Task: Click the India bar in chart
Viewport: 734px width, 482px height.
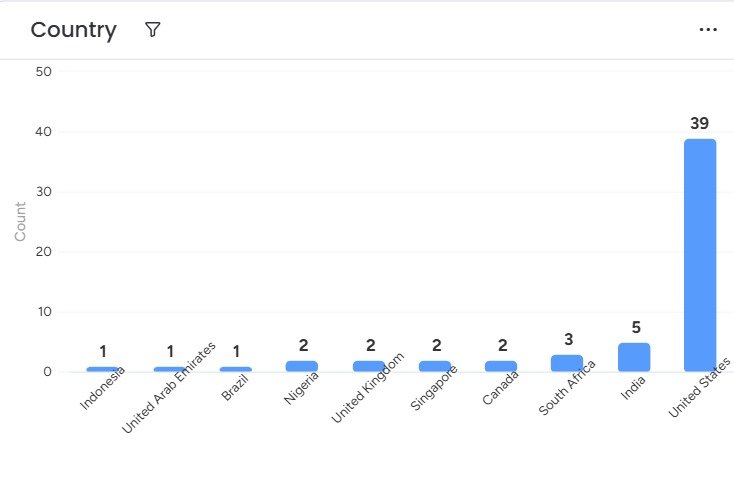Action: 634,357
